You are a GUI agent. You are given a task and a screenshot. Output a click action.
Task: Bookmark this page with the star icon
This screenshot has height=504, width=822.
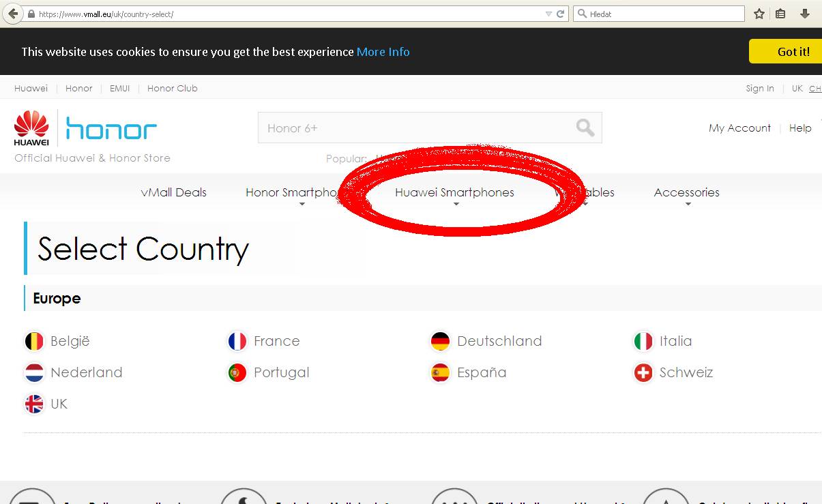point(759,14)
